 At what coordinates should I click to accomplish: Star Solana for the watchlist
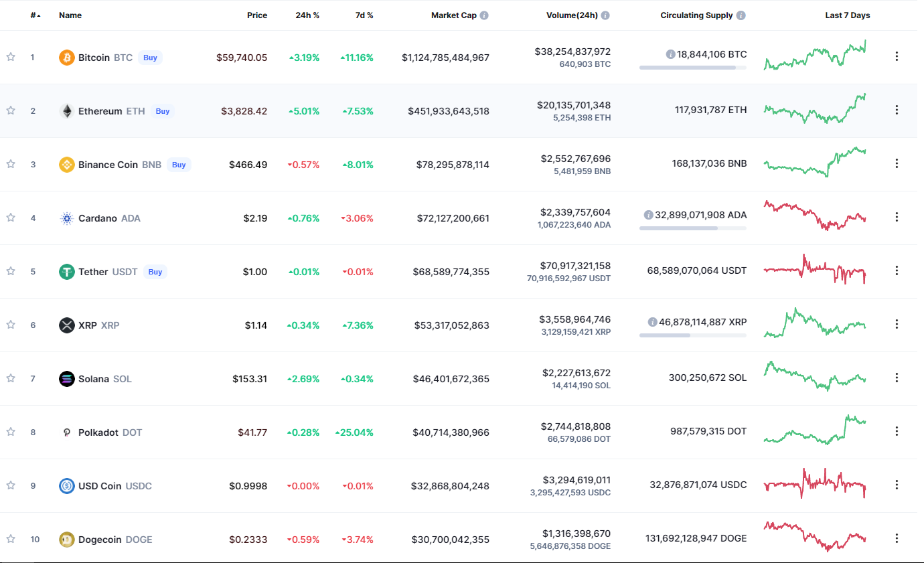tap(11, 378)
